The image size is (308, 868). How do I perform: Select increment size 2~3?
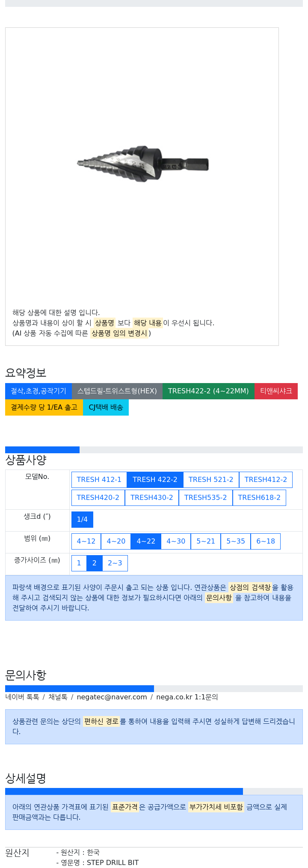(x=115, y=563)
